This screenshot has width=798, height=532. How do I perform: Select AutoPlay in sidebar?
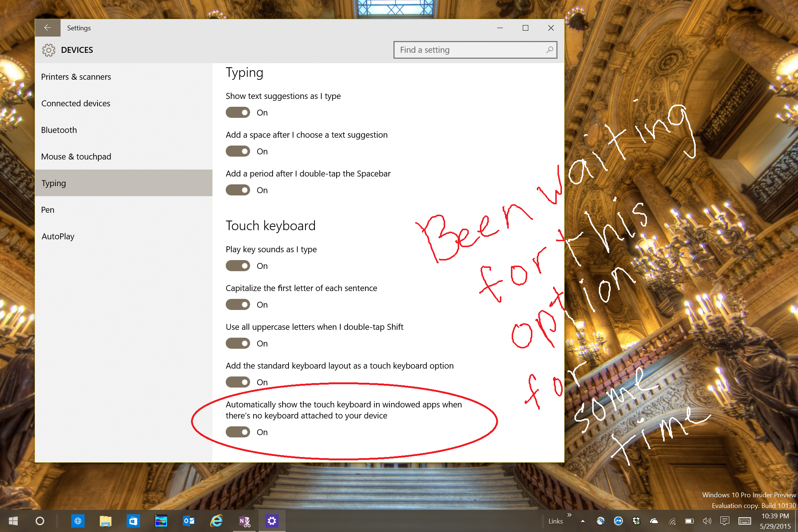(x=124, y=236)
